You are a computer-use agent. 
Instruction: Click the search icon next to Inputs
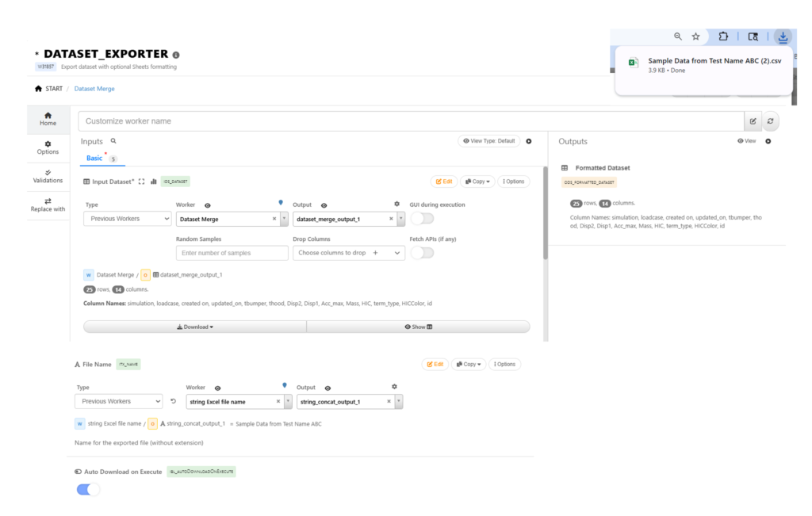tap(113, 140)
